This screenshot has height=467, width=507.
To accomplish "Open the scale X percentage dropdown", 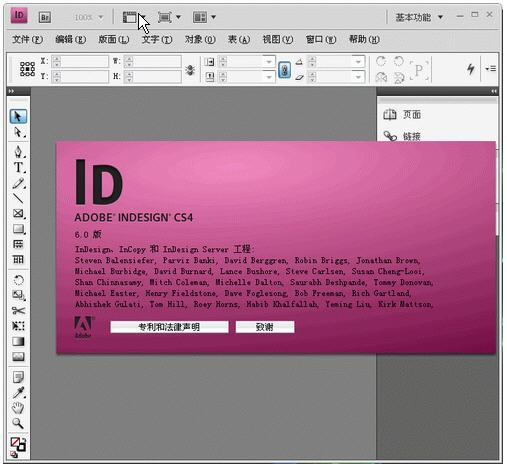I will pyautogui.click(x=269, y=62).
